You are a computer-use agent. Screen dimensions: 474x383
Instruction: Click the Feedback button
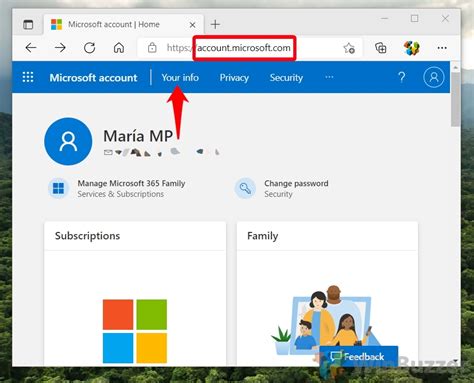(x=359, y=357)
